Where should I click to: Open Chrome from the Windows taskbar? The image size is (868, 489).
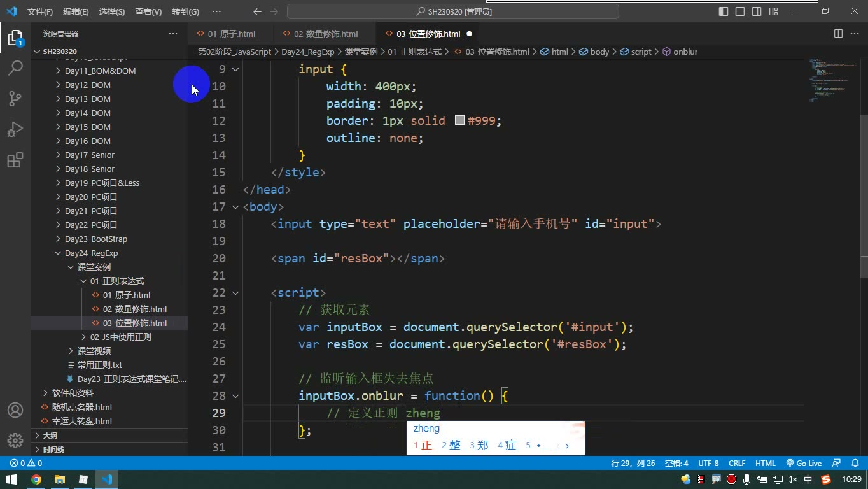36,479
